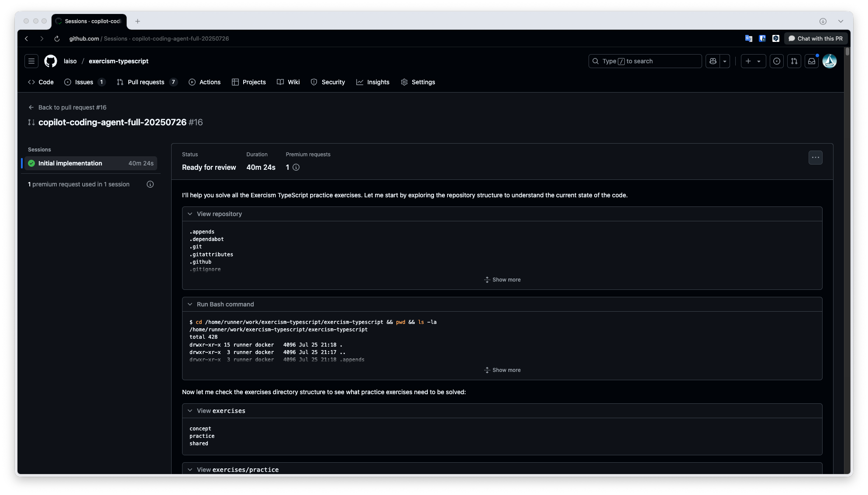Click Chat with this PR button

816,38
